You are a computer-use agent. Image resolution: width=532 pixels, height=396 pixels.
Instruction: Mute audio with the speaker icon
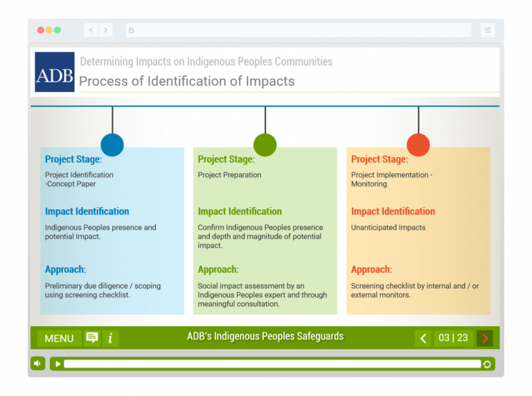(x=37, y=363)
